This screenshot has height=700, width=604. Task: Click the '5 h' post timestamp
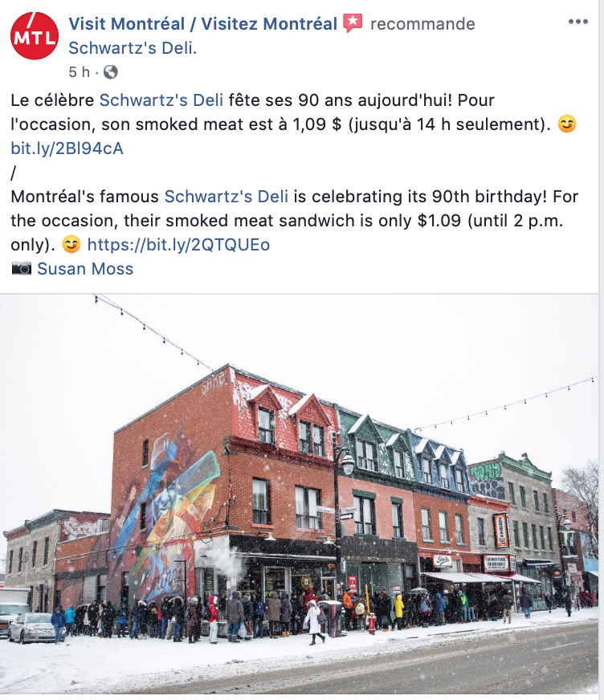(79, 72)
